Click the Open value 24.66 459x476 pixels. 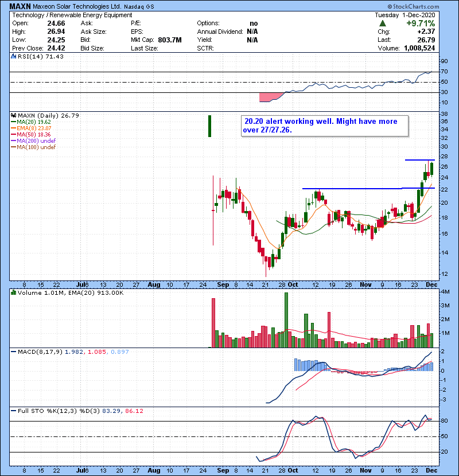click(56, 24)
